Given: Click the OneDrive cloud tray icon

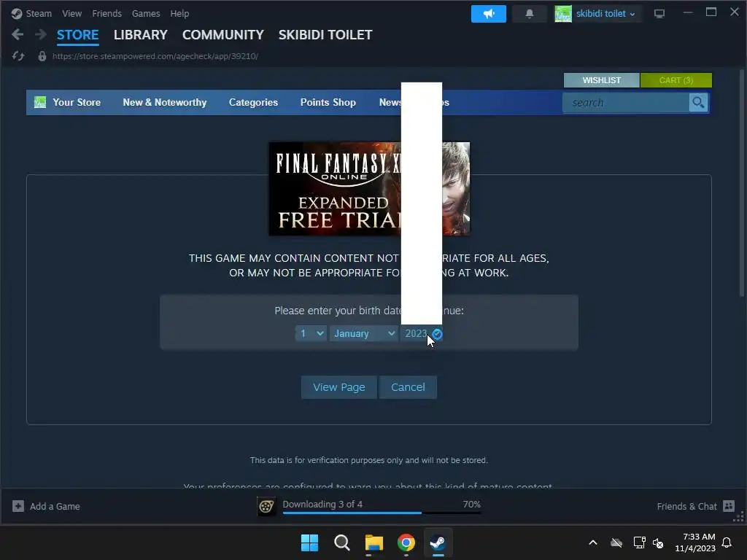Looking at the screenshot, I should pyautogui.click(x=616, y=542).
